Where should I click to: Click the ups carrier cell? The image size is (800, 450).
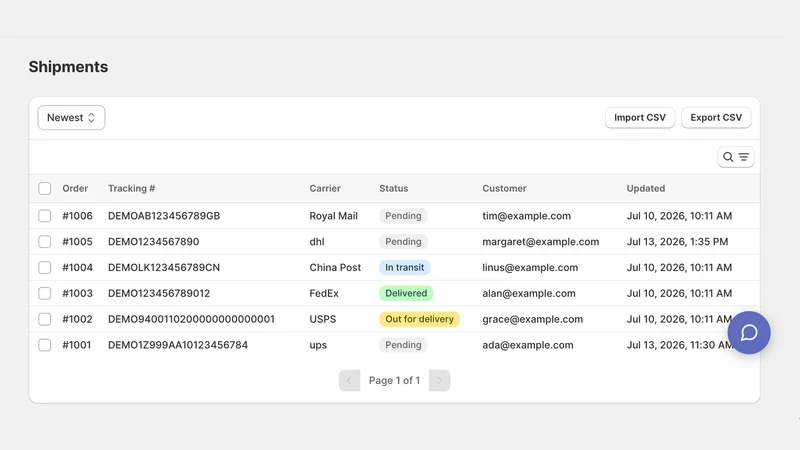click(318, 345)
